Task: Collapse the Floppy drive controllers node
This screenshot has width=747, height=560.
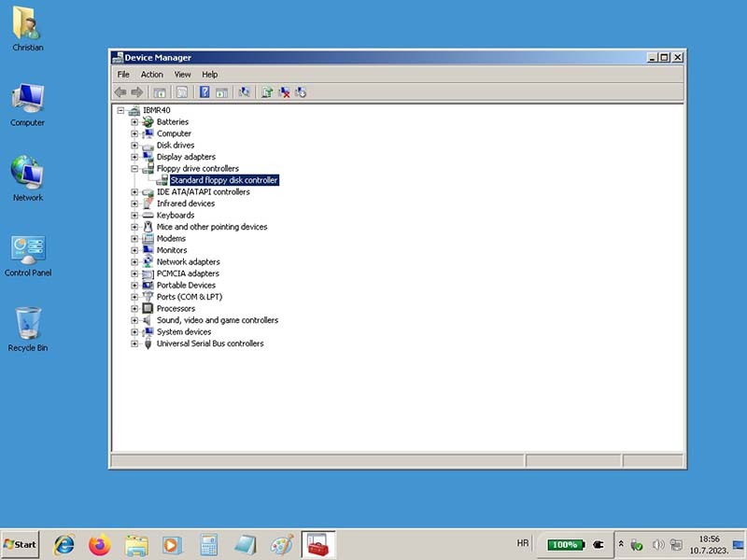Action: click(x=134, y=169)
